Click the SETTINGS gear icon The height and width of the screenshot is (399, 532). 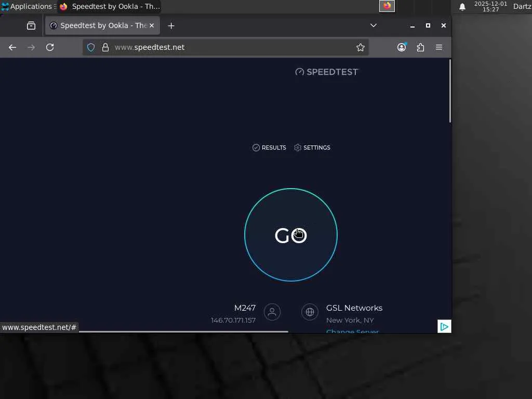298,148
